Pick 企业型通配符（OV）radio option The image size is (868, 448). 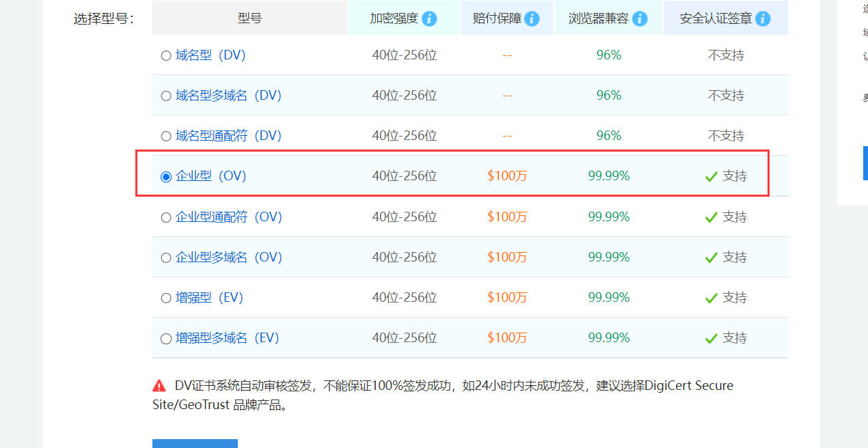point(166,218)
